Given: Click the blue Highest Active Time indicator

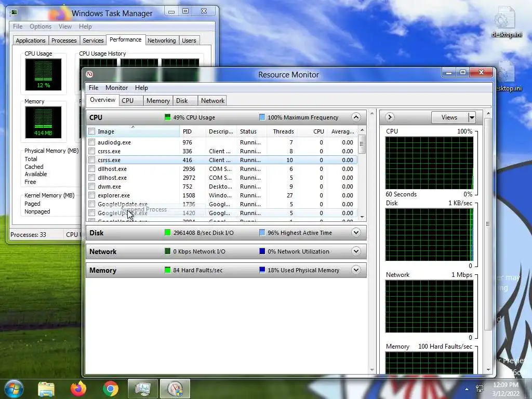Looking at the screenshot, I should point(262,233).
